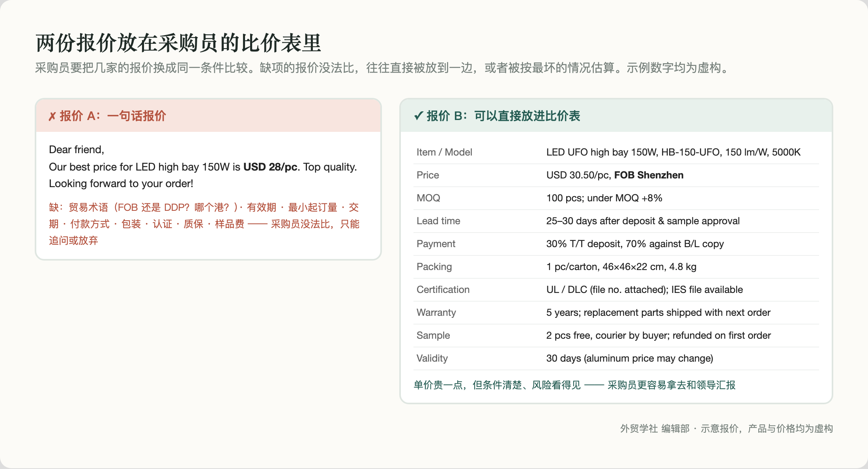Click '25–30 days after deposit & sample approval'

pos(643,221)
